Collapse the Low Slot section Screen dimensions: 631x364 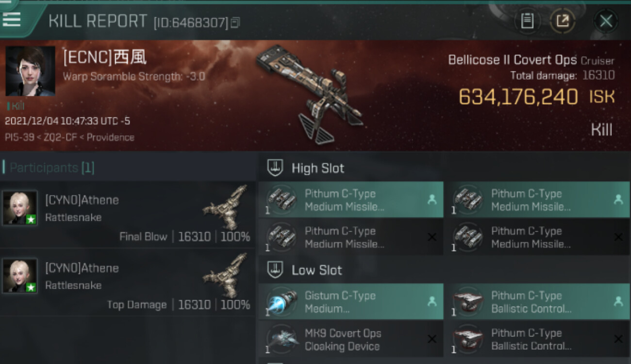[x=275, y=270]
